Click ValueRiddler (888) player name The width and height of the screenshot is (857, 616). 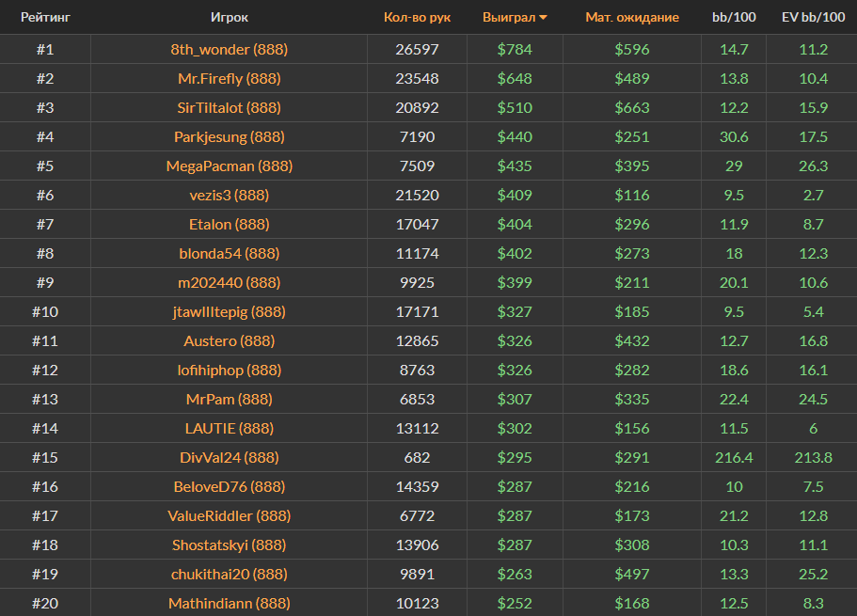[230, 516]
